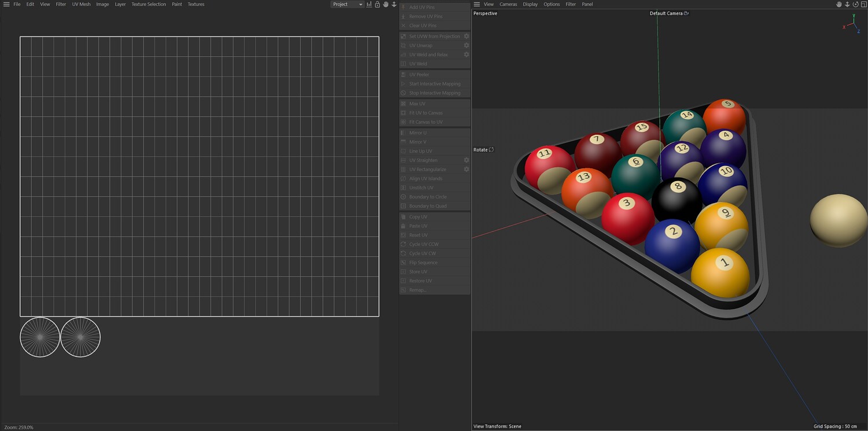Image resolution: width=868 pixels, height=431 pixels.
Task: Click the Restore UV command
Action: (x=435, y=281)
